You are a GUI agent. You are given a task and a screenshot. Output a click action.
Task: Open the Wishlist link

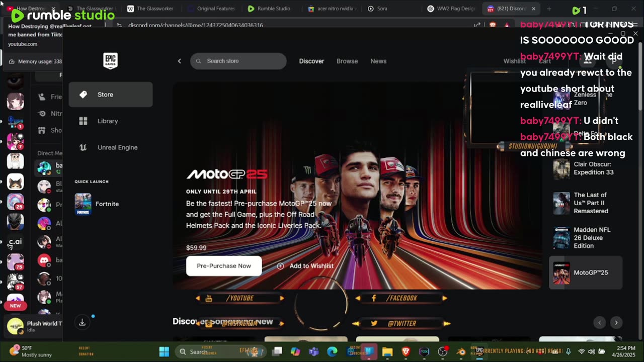click(x=514, y=61)
